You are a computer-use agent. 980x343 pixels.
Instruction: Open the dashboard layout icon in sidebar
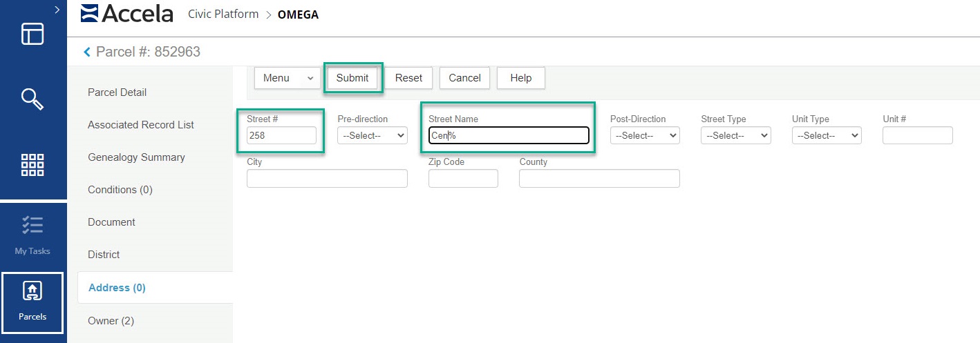point(32,34)
